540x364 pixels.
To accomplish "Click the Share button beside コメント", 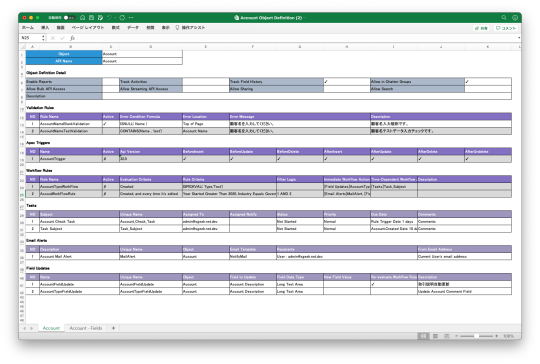I will (x=481, y=28).
